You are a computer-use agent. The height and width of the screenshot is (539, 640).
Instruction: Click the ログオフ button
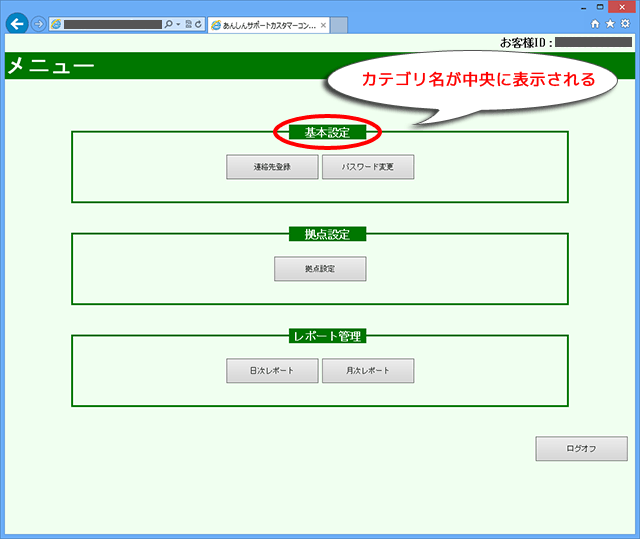click(x=582, y=449)
